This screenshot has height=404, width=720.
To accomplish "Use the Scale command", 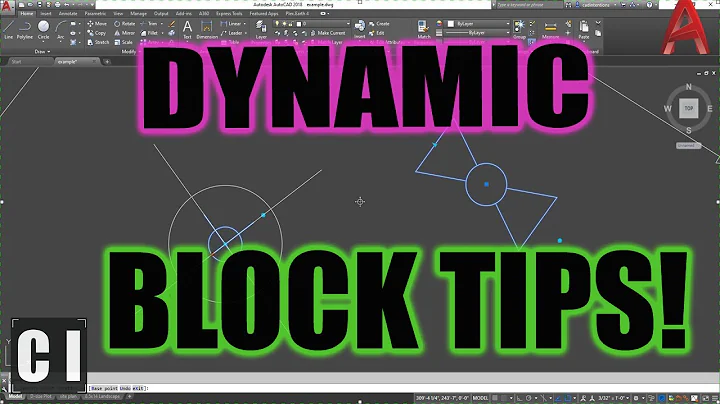I will (124, 42).
